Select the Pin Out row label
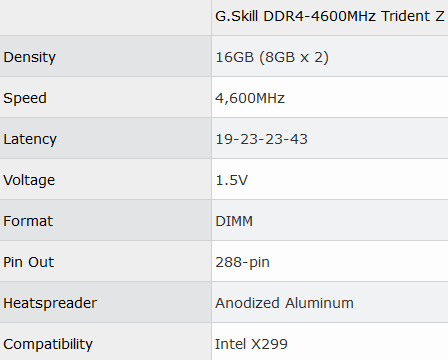This screenshot has height=360, width=448. (x=28, y=262)
